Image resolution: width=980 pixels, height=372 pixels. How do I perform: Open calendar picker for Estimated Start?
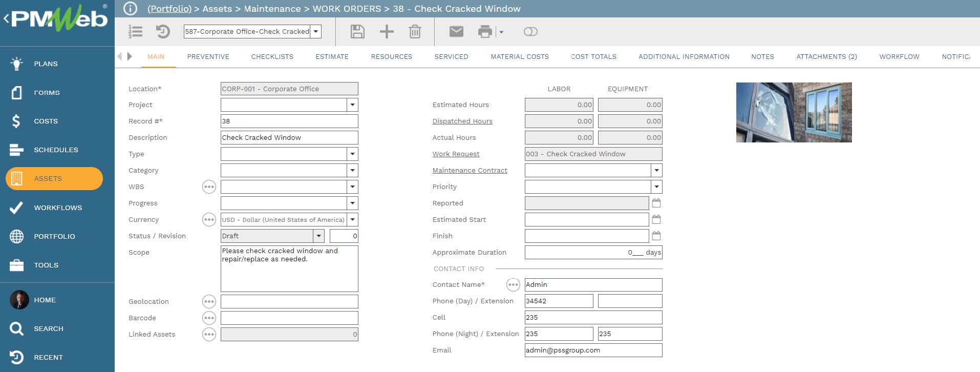pos(656,220)
